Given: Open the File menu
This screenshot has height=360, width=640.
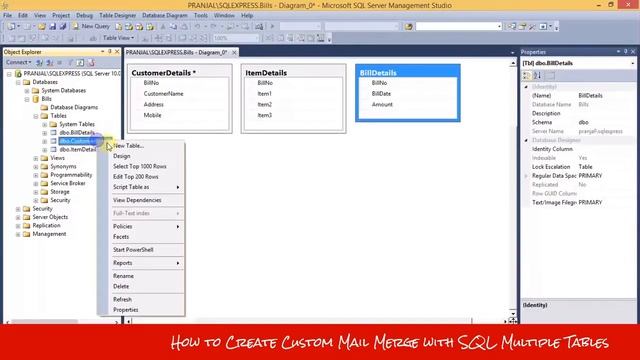Looking at the screenshot, I should [7, 16].
